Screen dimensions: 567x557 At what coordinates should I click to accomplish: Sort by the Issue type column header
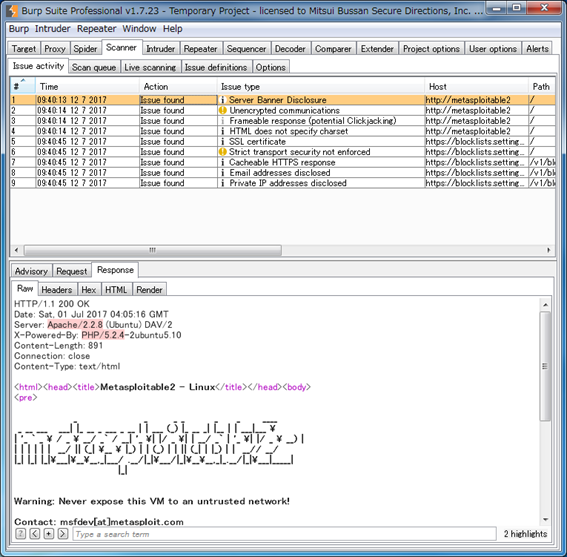point(321,86)
